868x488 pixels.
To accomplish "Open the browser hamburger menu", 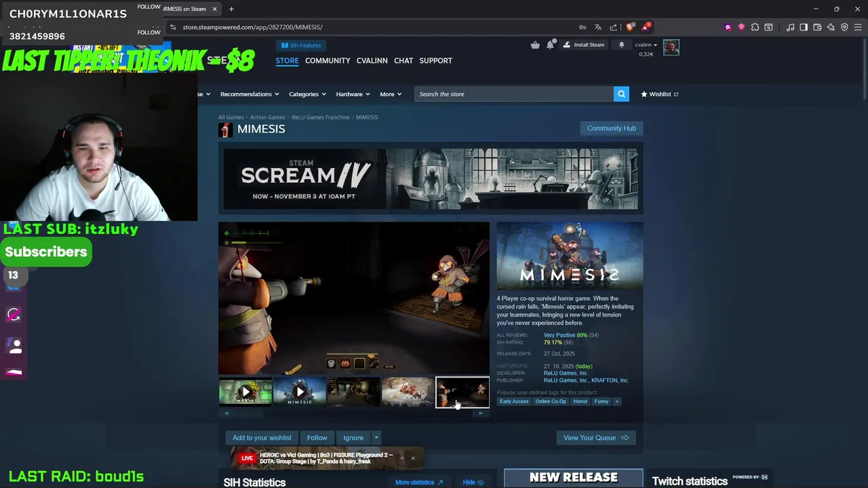I will [x=858, y=27].
